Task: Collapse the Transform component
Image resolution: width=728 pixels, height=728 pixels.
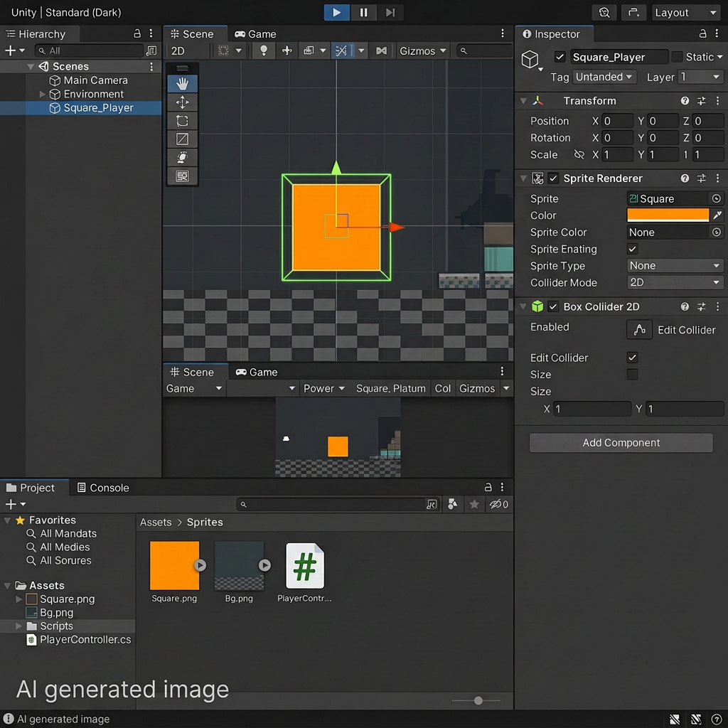Action: point(523,101)
